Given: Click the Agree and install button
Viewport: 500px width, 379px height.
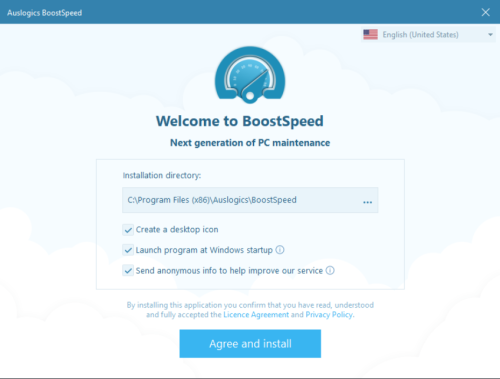Looking at the screenshot, I should (x=250, y=344).
